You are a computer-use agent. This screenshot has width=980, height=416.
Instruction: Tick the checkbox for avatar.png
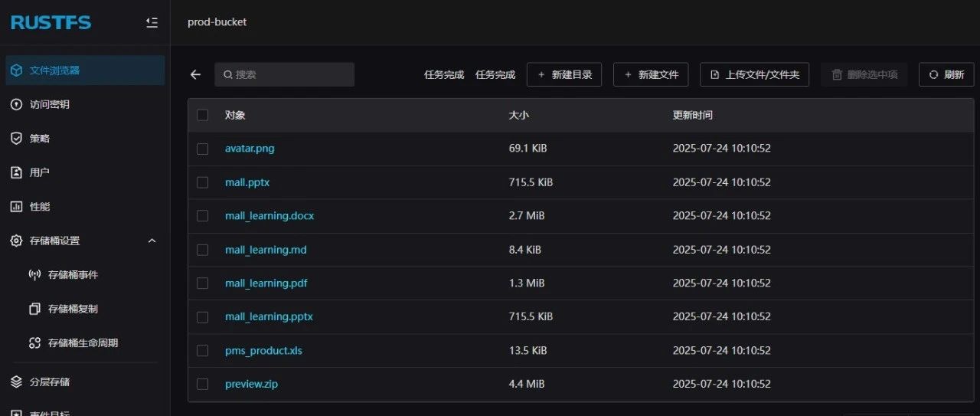(202, 149)
